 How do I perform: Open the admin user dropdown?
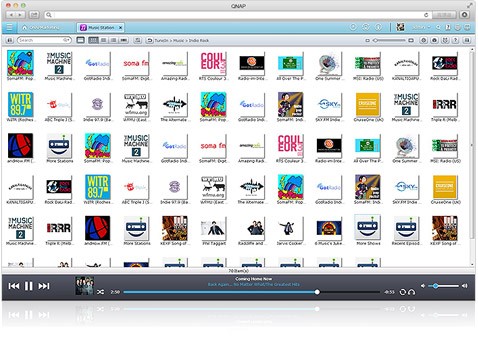click(x=421, y=27)
